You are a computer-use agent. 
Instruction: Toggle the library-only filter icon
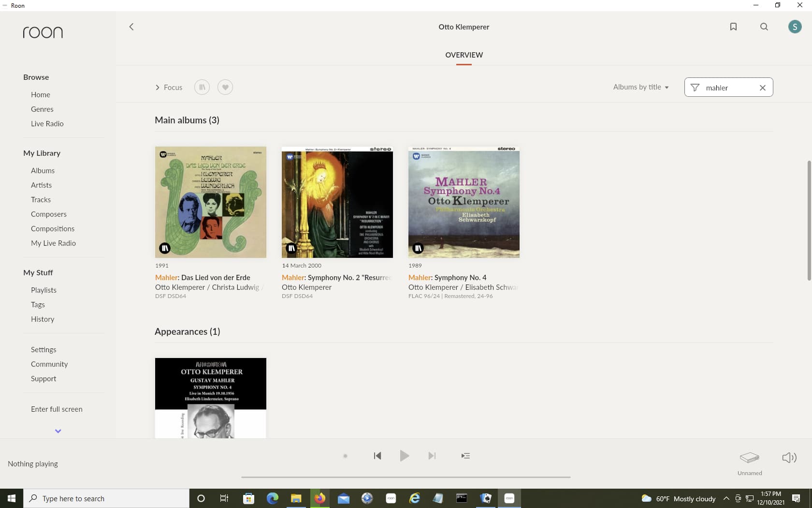[202, 87]
